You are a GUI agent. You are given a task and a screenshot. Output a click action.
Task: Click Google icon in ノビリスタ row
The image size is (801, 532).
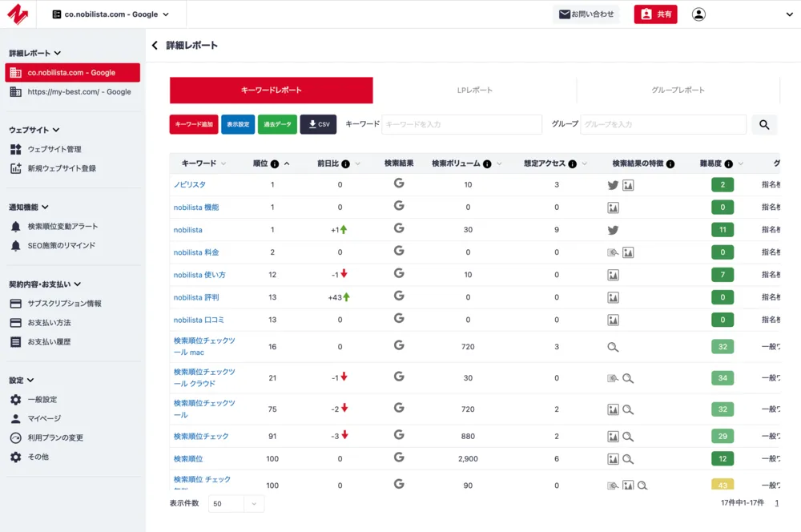(399, 183)
